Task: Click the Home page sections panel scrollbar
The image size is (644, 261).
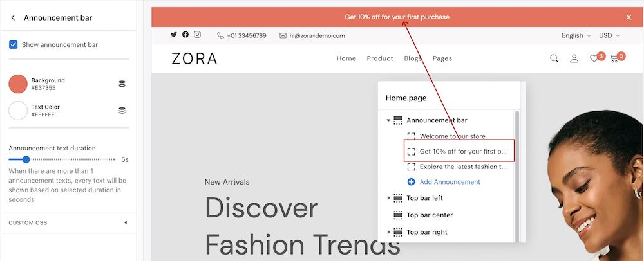Action: click(x=517, y=176)
